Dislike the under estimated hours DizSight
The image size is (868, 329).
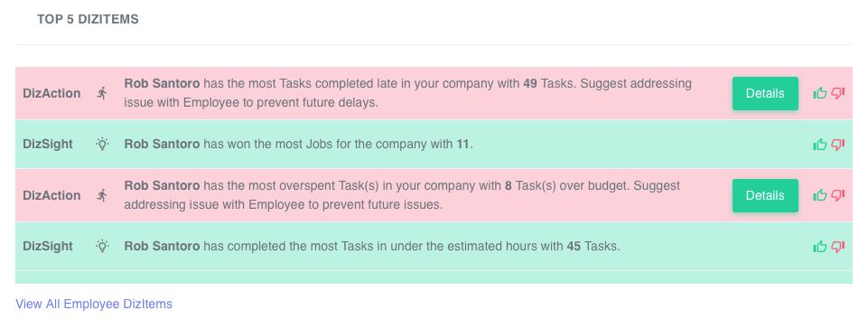point(838,246)
